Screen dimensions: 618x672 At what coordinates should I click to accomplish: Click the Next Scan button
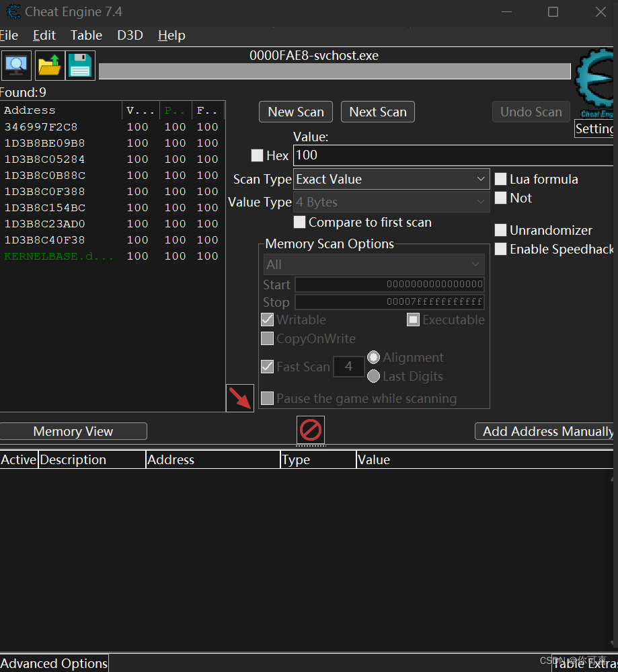[x=377, y=112]
